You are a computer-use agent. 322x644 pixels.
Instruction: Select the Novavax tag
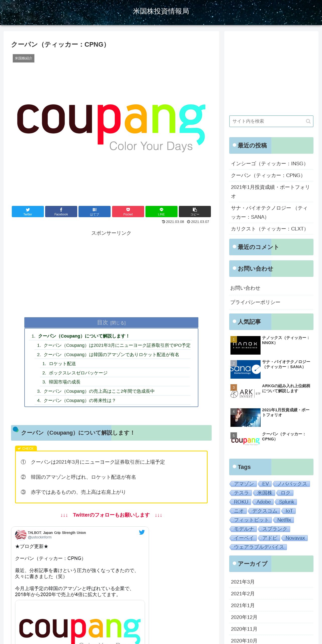tap(294, 538)
